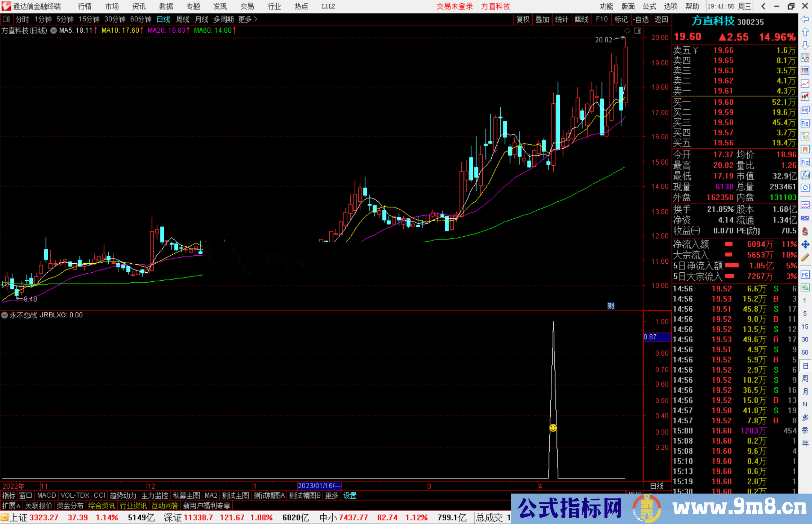Toggle the 永不恋战 indicator circle button

point(5,315)
